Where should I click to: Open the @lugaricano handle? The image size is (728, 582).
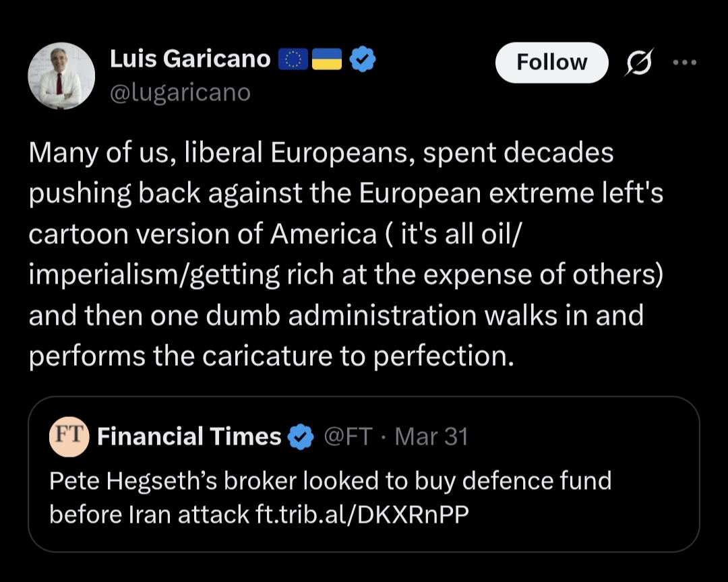pos(180,92)
